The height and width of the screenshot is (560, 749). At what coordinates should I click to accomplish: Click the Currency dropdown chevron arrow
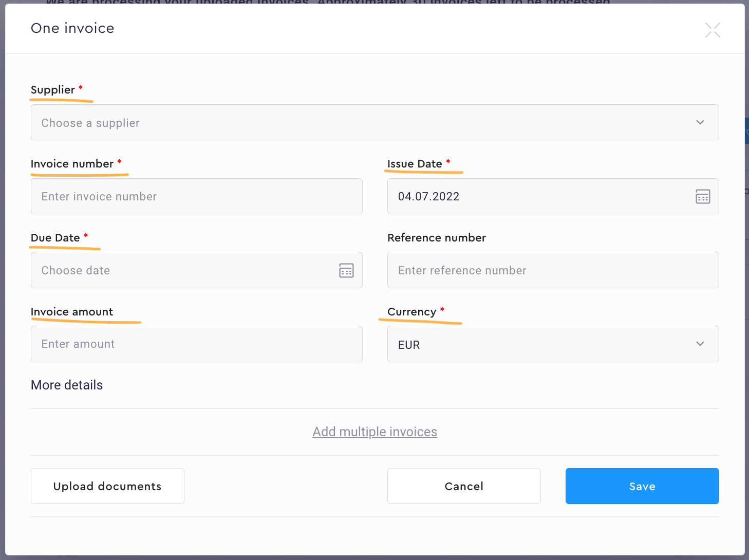(x=700, y=344)
